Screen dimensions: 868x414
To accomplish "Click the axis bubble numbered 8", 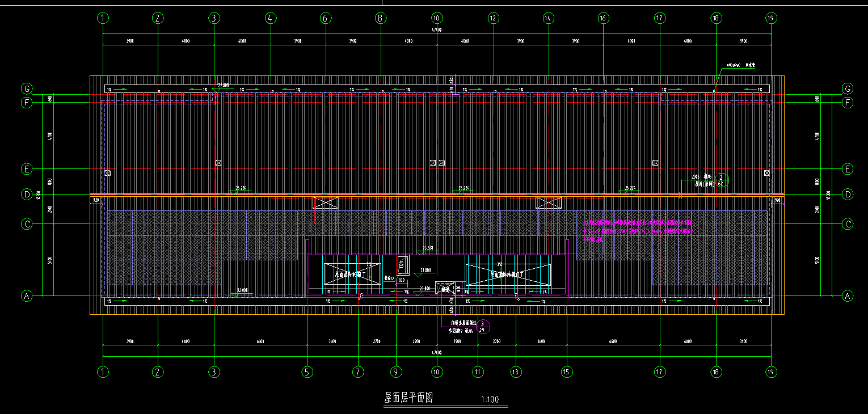I will coord(381,18).
